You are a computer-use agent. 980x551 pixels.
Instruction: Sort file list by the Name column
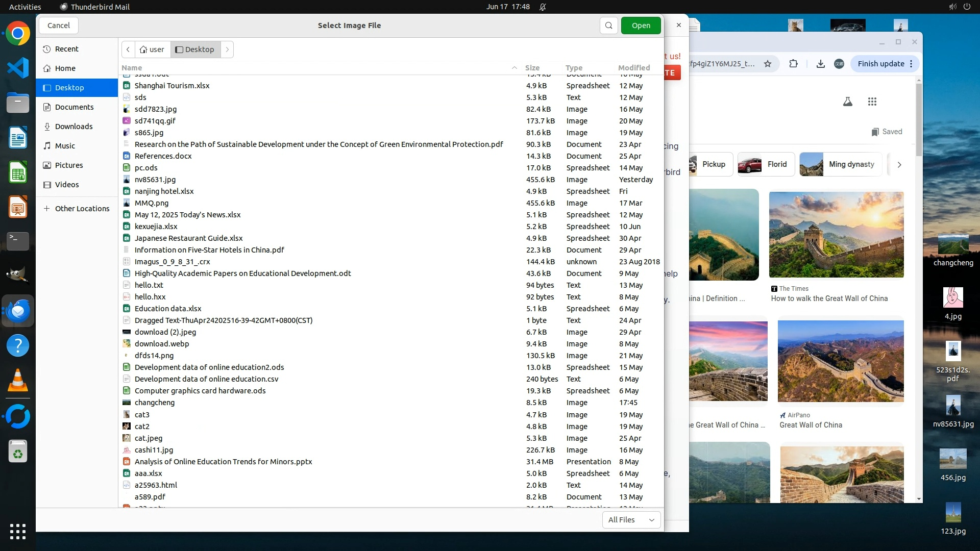(x=132, y=67)
